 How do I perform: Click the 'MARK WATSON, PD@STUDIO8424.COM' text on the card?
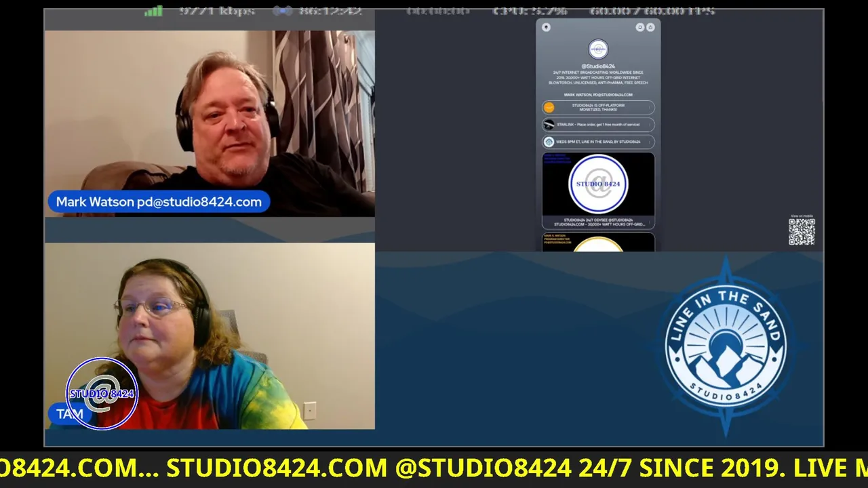(x=598, y=95)
